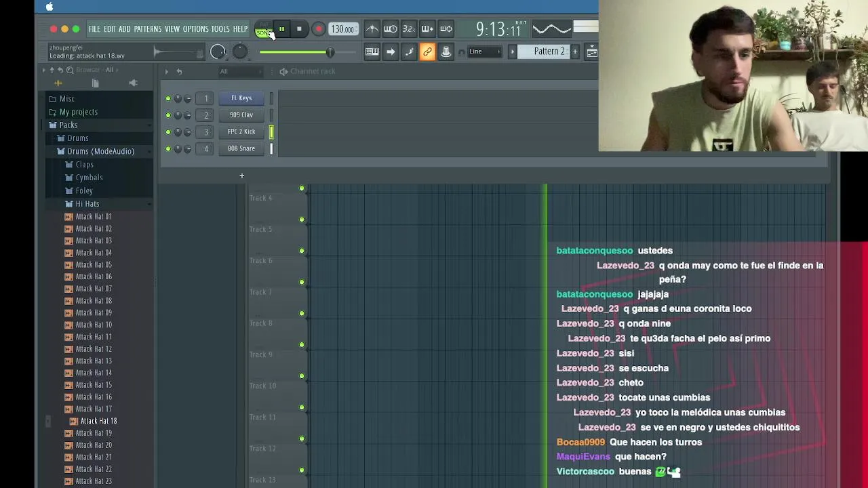This screenshot has width=868, height=488.
Task: Open the VIEW menu
Action: coord(172,29)
